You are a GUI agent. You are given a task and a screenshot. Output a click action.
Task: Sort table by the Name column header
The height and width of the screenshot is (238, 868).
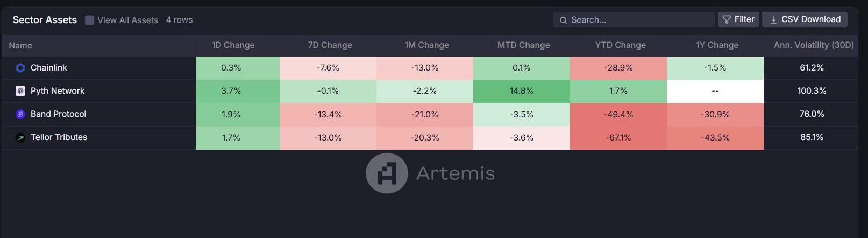point(20,46)
